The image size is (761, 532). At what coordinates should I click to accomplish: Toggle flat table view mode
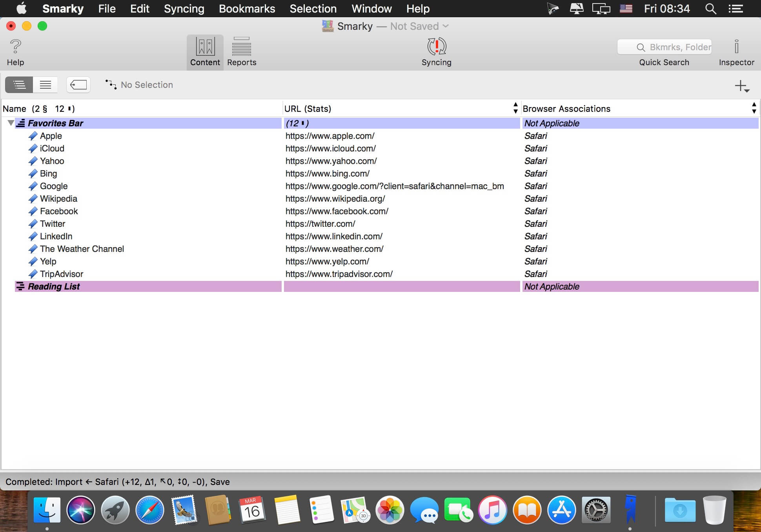click(x=45, y=85)
